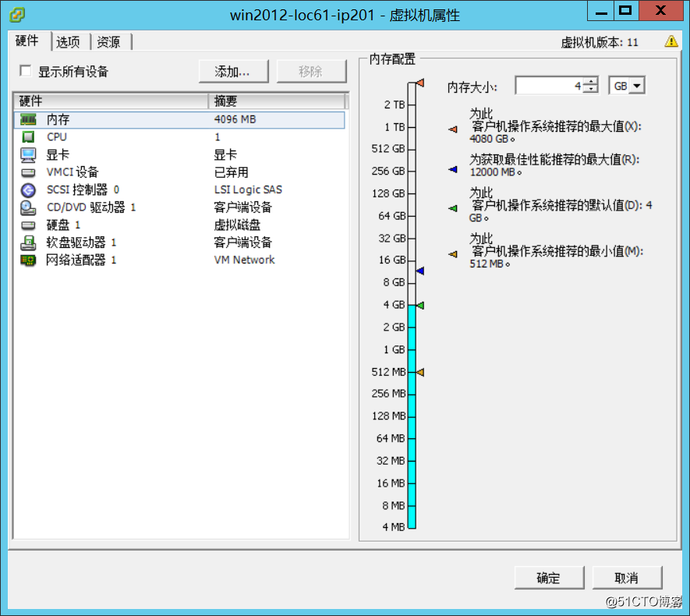Click green 4 GB default marker on slider
The width and height of the screenshot is (690, 616).
(x=419, y=305)
